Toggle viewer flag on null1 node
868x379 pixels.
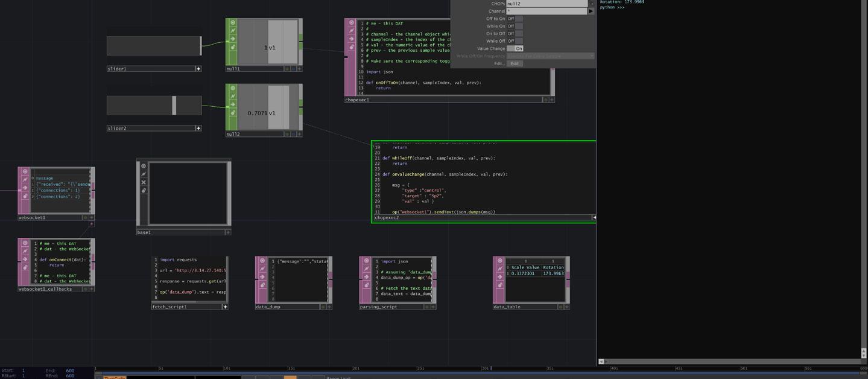233,23
